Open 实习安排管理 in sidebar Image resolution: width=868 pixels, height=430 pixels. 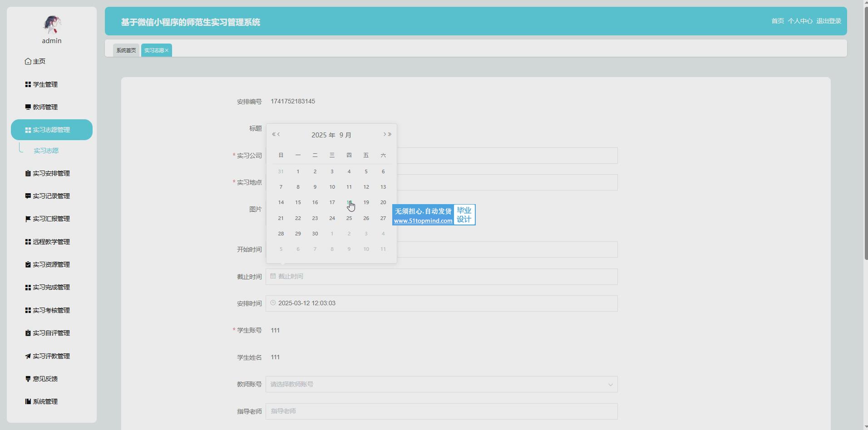point(51,173)
